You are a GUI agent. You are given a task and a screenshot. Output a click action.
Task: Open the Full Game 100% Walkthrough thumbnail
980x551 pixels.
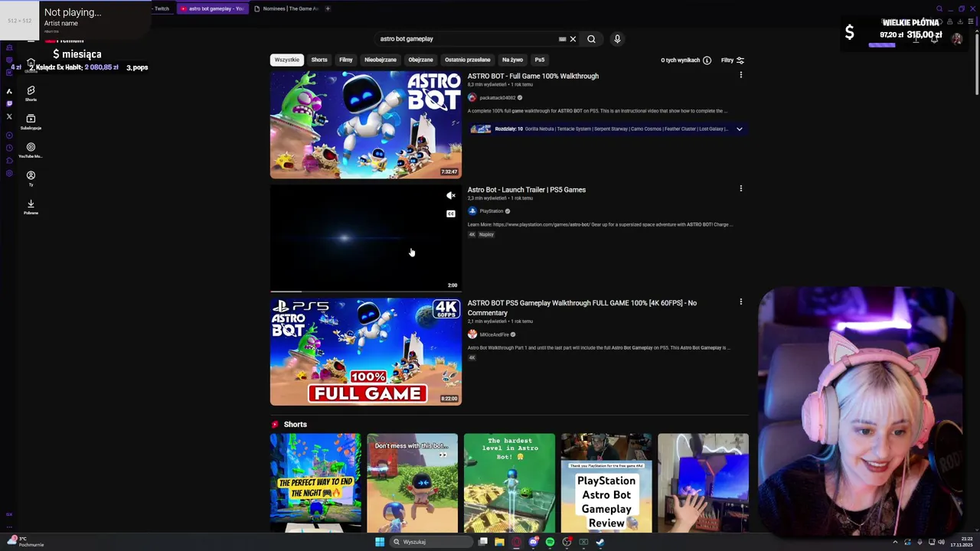coord(366,125)
